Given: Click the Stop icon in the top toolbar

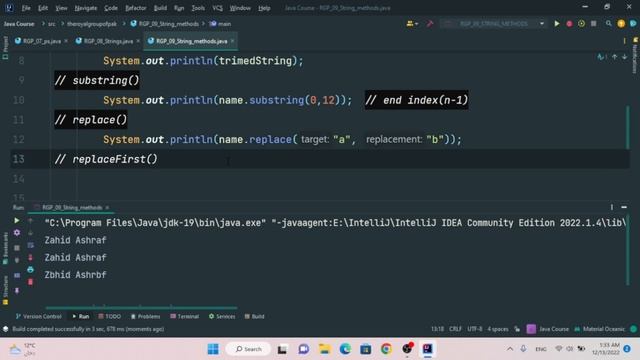Looking at the screenshot, I should 593,24.
